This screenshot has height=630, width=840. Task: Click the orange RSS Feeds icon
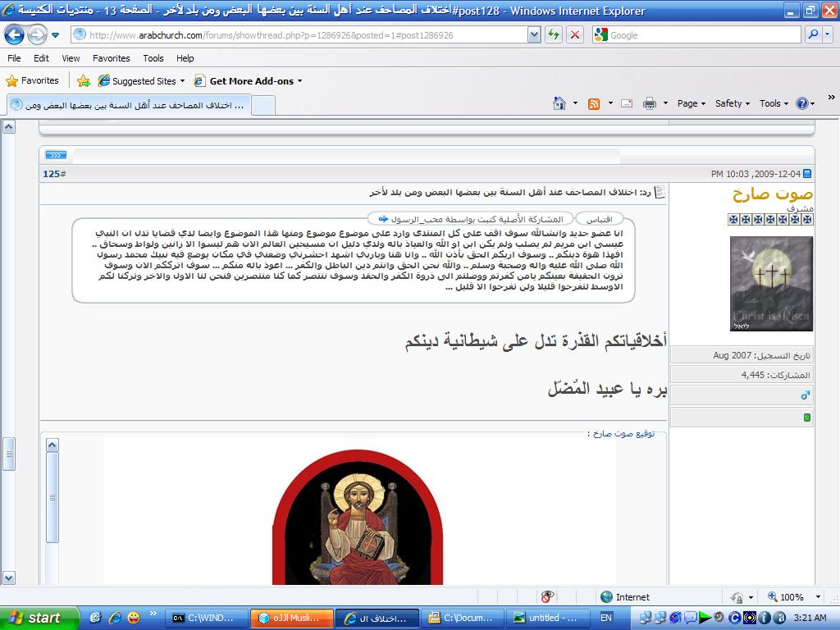594,103
